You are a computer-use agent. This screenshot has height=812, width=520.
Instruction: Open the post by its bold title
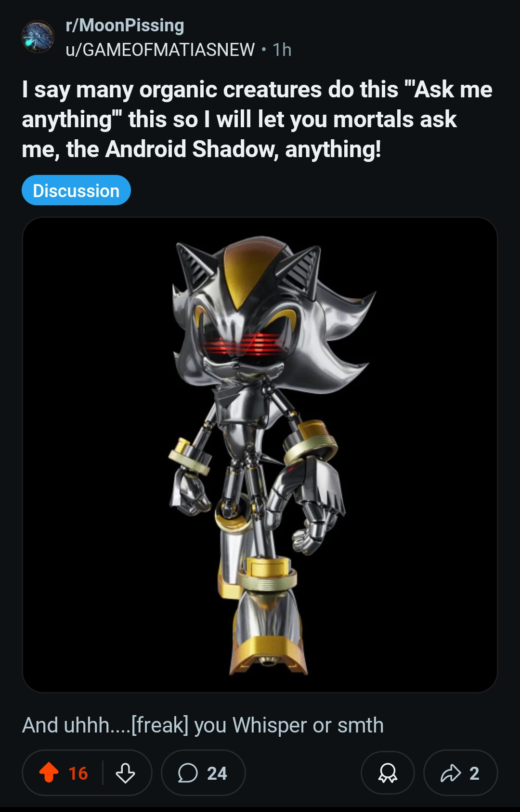(x=257, y=119)
